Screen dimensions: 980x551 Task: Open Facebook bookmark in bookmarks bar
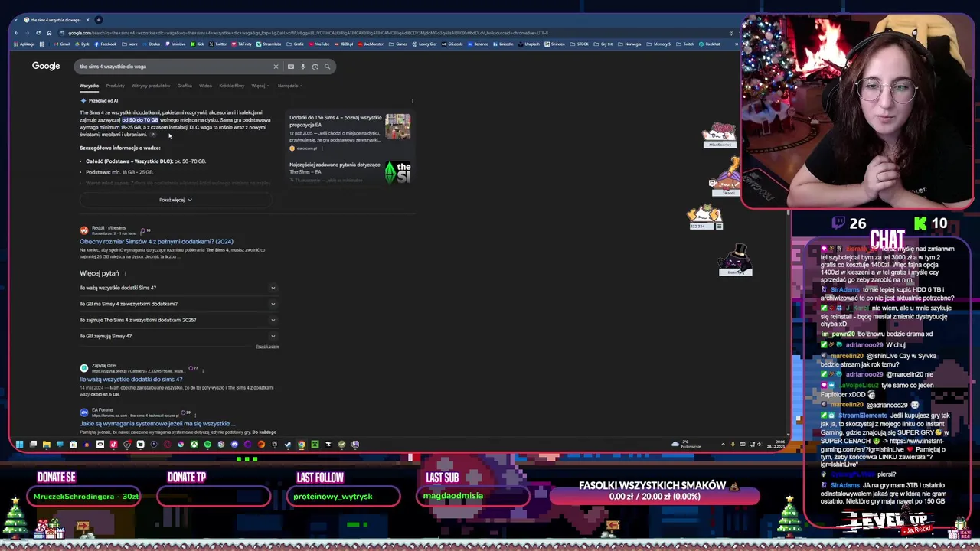coord(106,44)
